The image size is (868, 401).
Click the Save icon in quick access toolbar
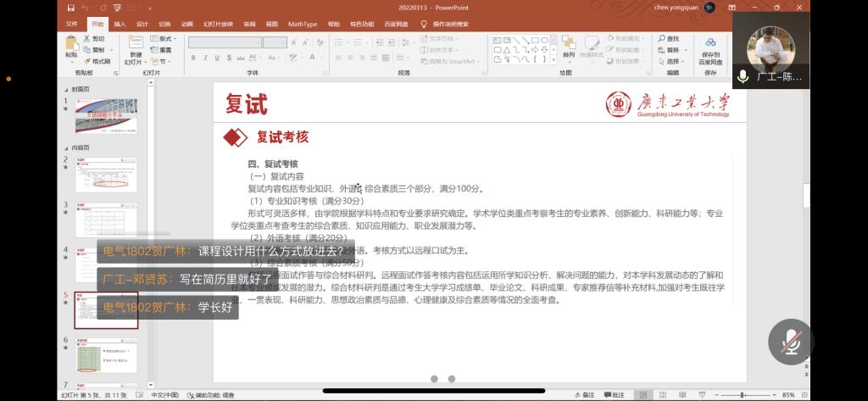point(73,8)
